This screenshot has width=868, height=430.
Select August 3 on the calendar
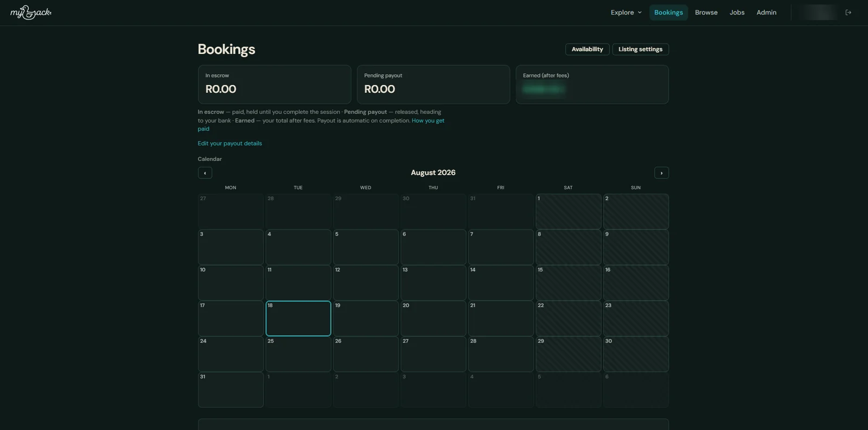pyautogui.click(x=231, y=248)
